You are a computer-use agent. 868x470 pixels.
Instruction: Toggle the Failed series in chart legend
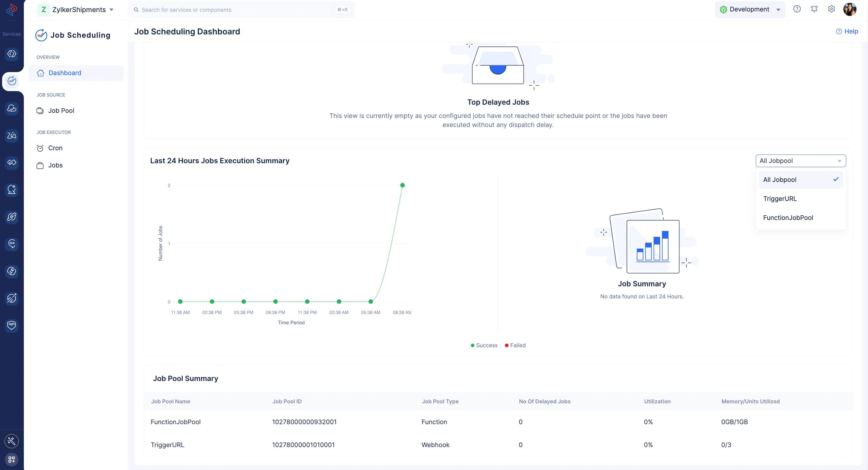(515, 345)
